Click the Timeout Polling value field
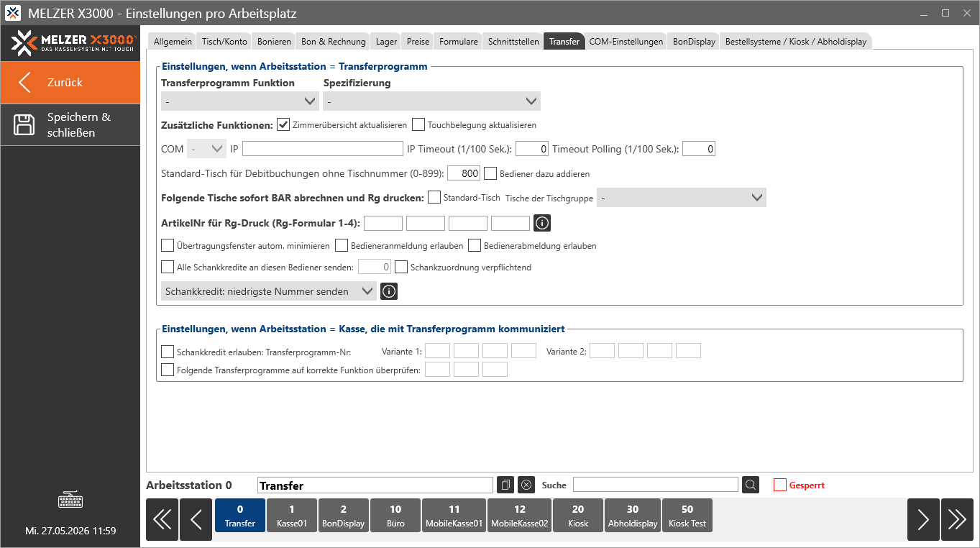 (699, 149)
